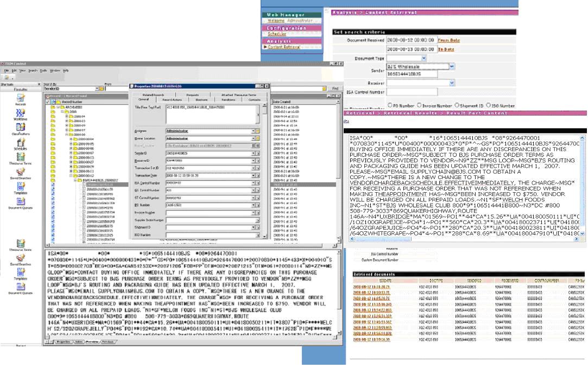
Task: Select the PO Number radio button
Action: pos(390,105)
